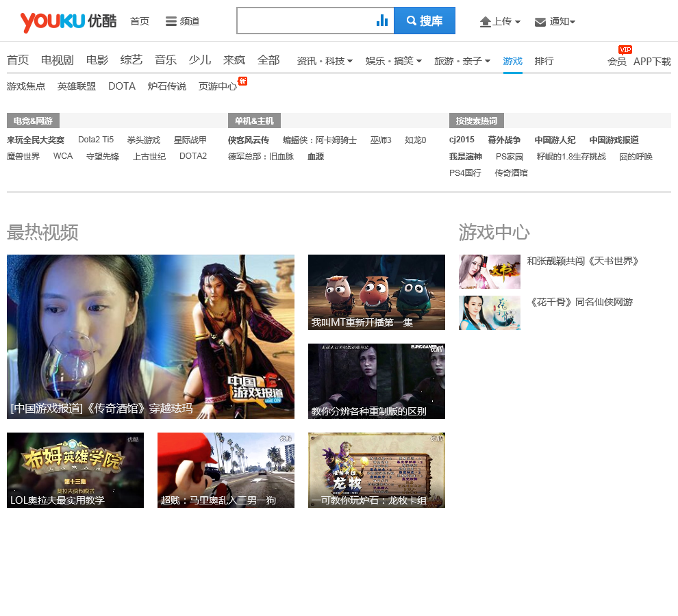This screenshot has height=616, width=678.
Task: Open the 传奇酒馆 穿越珐玛 featured video thumbnail
Action: [x=151, y=336]
